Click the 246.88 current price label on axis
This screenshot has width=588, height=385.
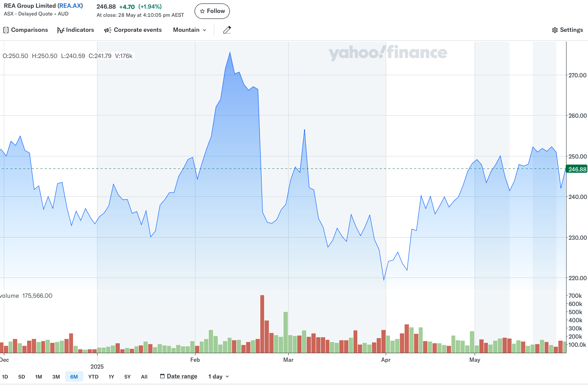click(x=577, y=169)
